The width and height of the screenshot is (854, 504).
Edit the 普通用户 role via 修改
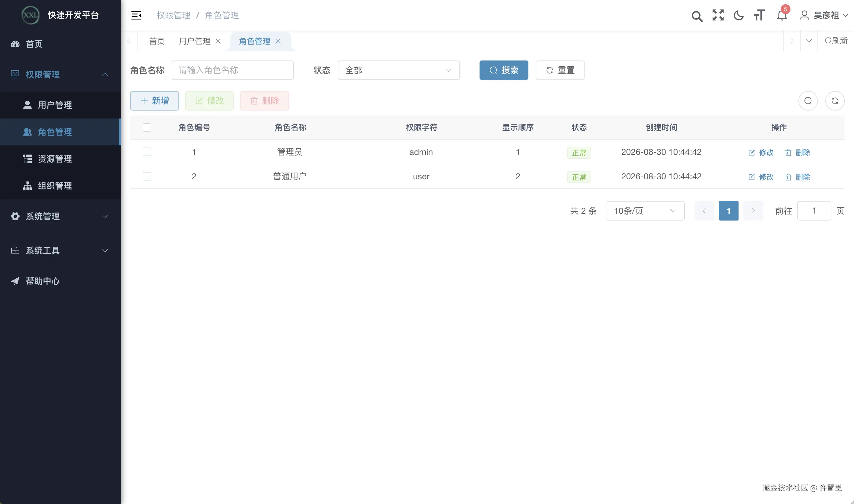[761, 177]
